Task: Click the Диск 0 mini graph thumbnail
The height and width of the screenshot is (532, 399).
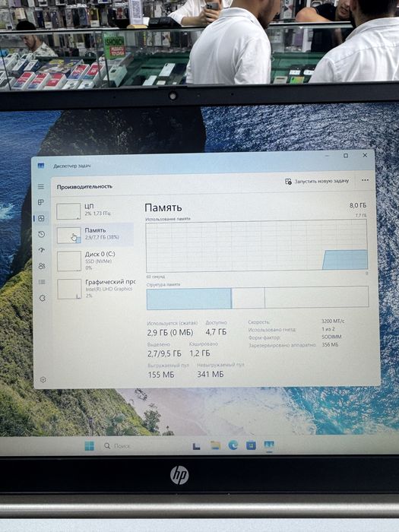Action: [69, 261]
